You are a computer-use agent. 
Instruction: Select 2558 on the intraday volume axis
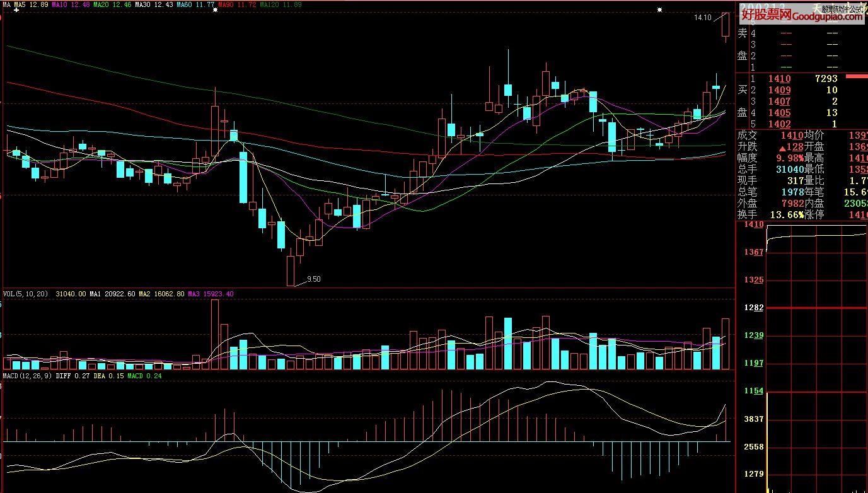tap(754, 446)
